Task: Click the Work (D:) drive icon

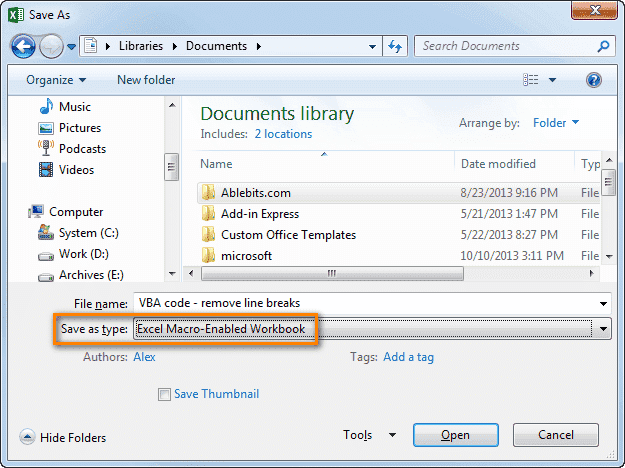Action: pyautogui.click(x=46, y=256)
